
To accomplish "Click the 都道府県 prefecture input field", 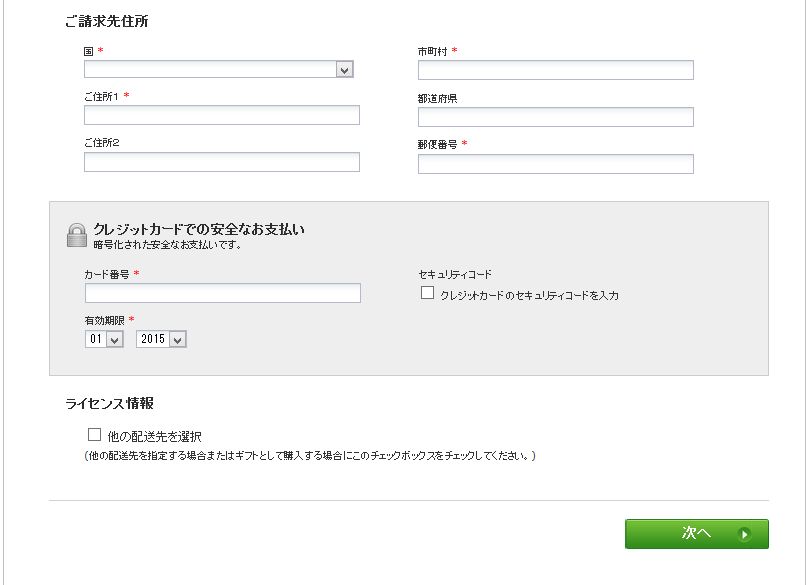I will pos(555,117).
